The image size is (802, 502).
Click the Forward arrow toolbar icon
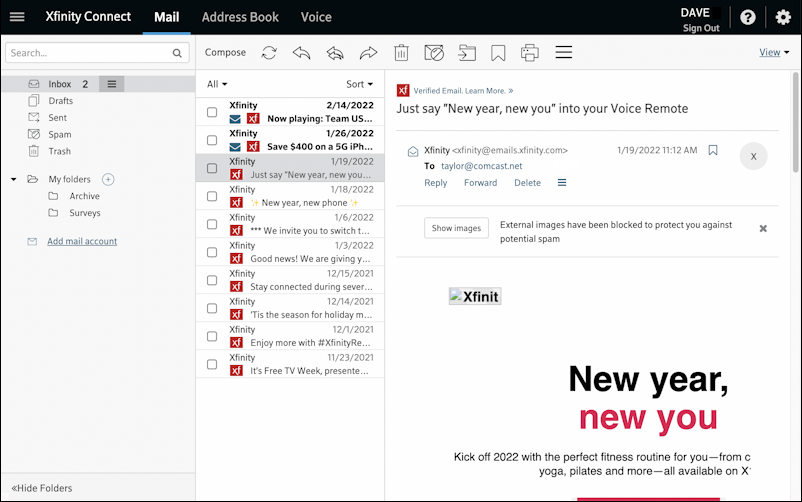pyautogui.click(x=368, y=53)
